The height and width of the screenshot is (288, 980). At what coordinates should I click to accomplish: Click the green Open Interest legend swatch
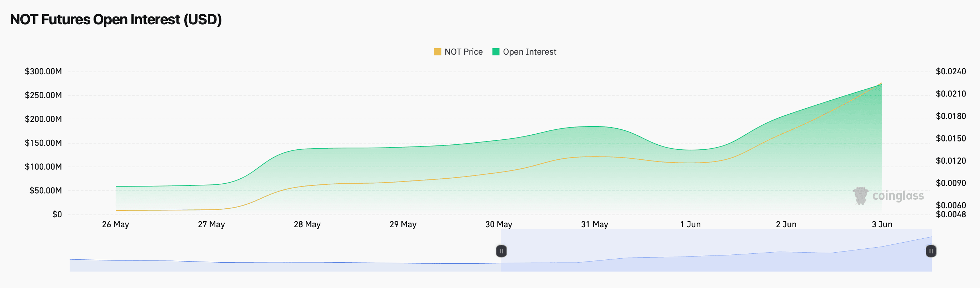496,52
